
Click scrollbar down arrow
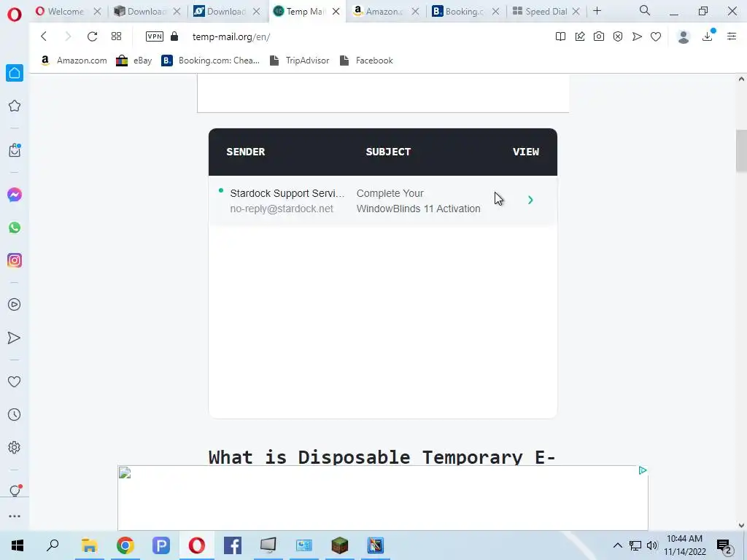(741, 526)
